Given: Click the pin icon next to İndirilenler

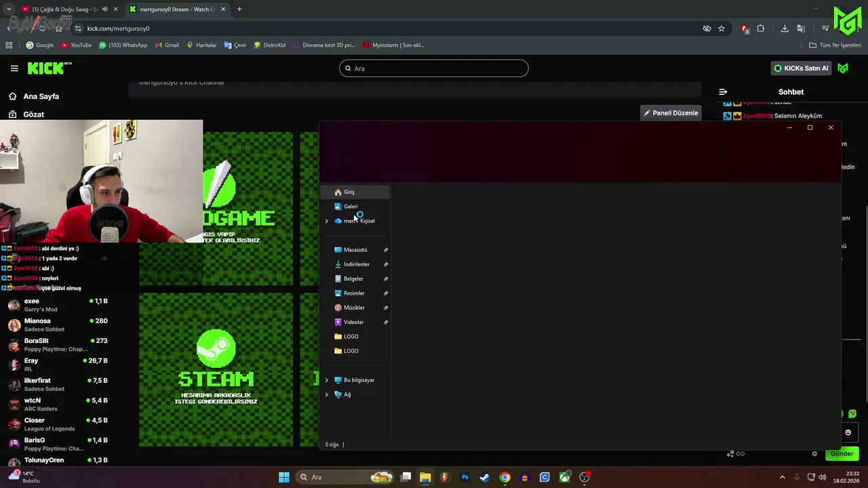Looking at the screenshot, I should (x=386, y=264).
